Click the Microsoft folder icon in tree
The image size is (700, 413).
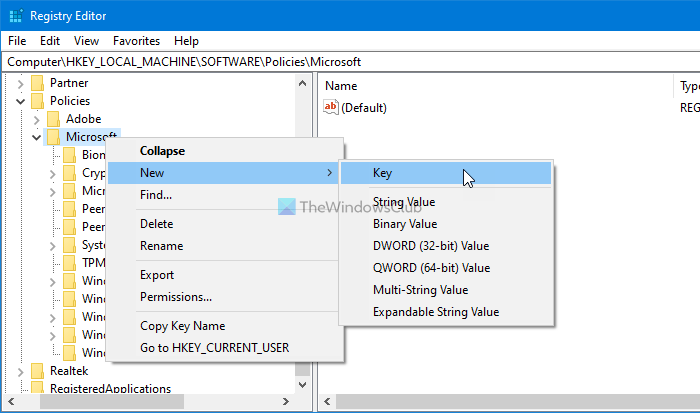coord(54,137)
